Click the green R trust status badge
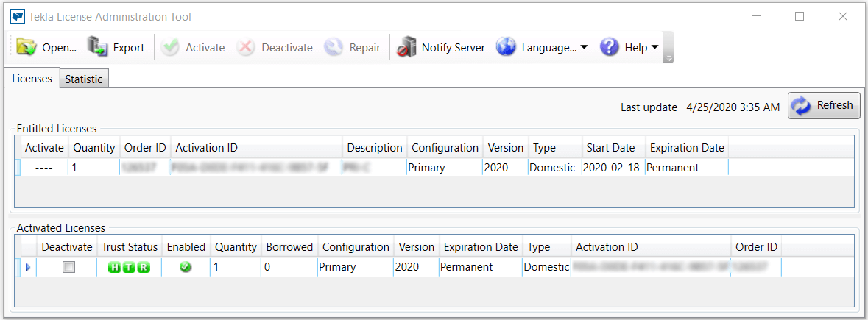868x320 pixels. coord(144,268)
